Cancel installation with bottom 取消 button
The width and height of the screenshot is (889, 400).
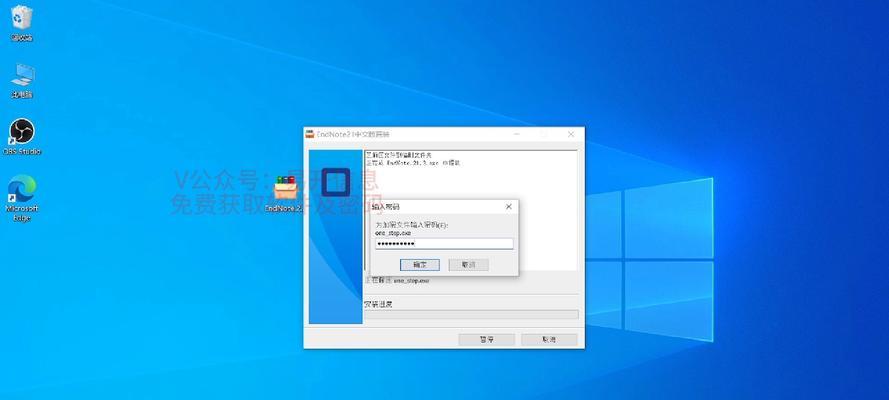(549, 339)
